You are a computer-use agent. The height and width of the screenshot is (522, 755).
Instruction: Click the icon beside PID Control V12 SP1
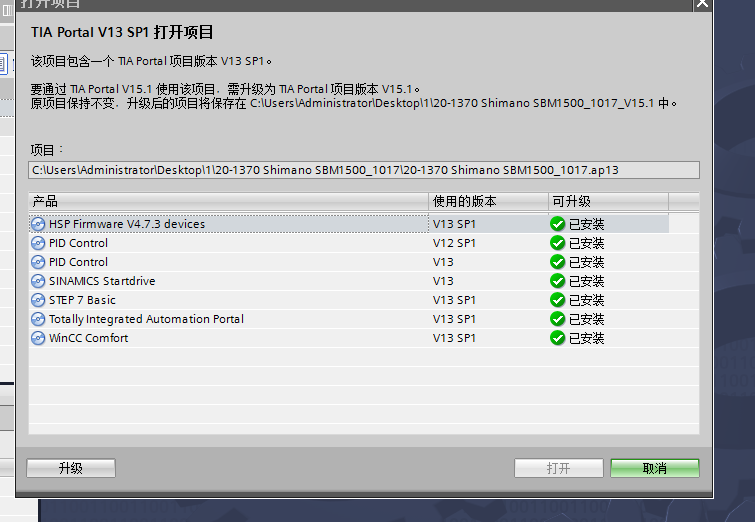coord(38,243)
